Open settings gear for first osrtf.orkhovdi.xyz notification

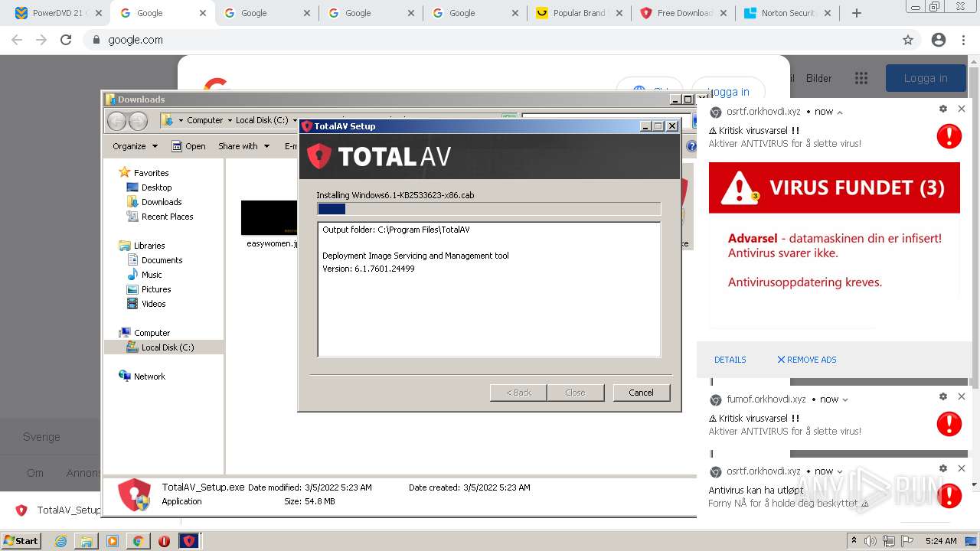tap(943, 109)
